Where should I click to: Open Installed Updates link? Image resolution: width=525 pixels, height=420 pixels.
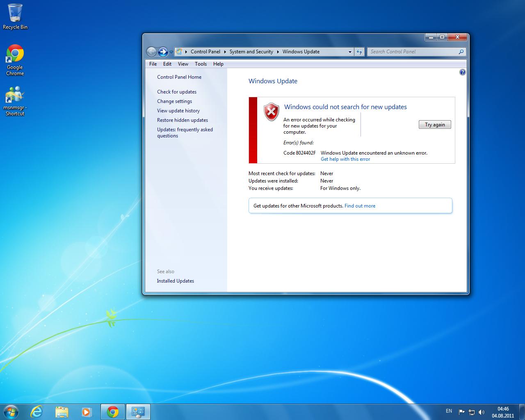(x=176, y=281)
